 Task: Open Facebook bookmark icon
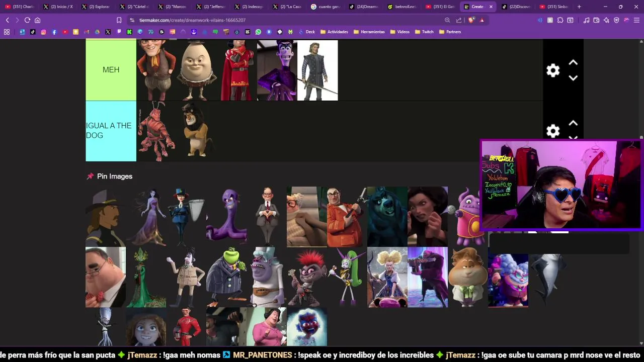[54, 32]
